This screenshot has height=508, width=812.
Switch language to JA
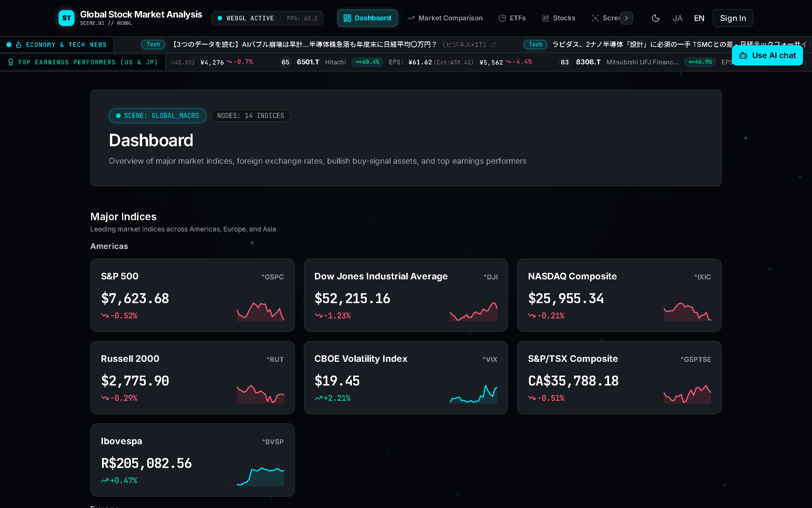[678, 18]
